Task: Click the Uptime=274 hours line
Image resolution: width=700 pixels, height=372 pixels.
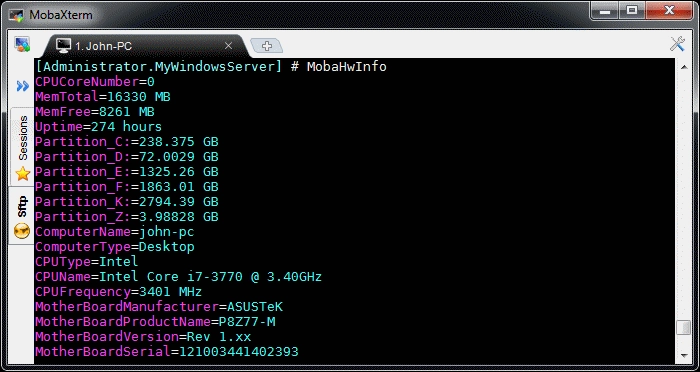Action: coord(98,127)
